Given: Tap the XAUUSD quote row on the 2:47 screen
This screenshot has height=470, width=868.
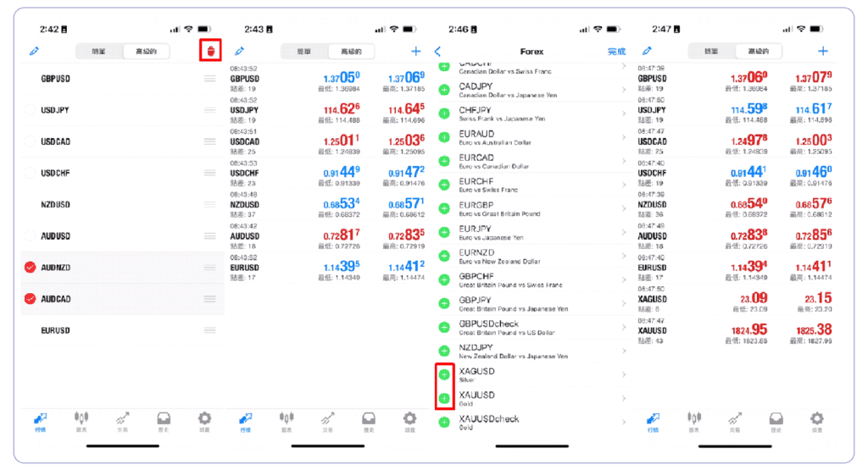Looking at the screenshot, I should point(735,331).
